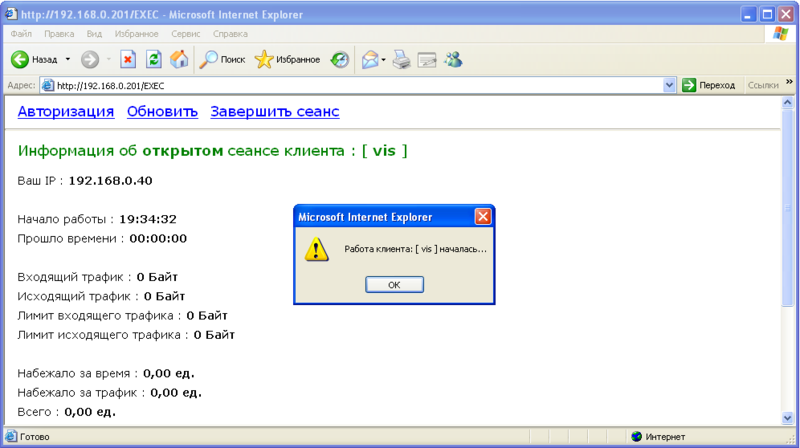The width and height of the screenshot is (800, 448).
Task: Confirm the dialog with OK
Action: pyautogui.click(x=394, y=285)
